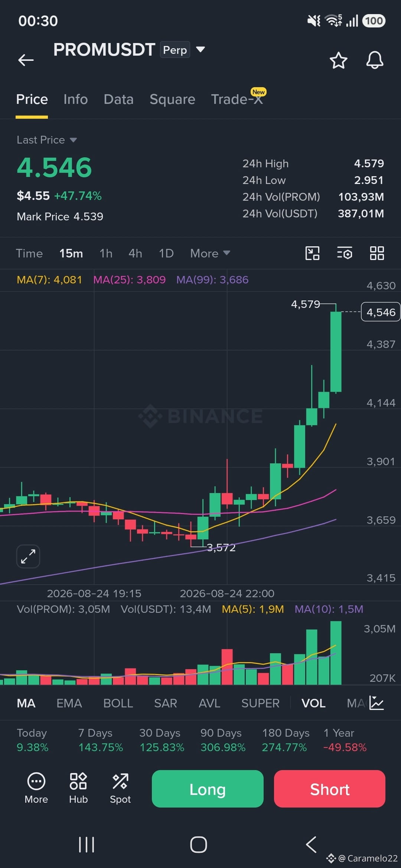Screen dimensions: 401x868
Task: Open the Trade-X tab
Action: click(x=238, y=99)
